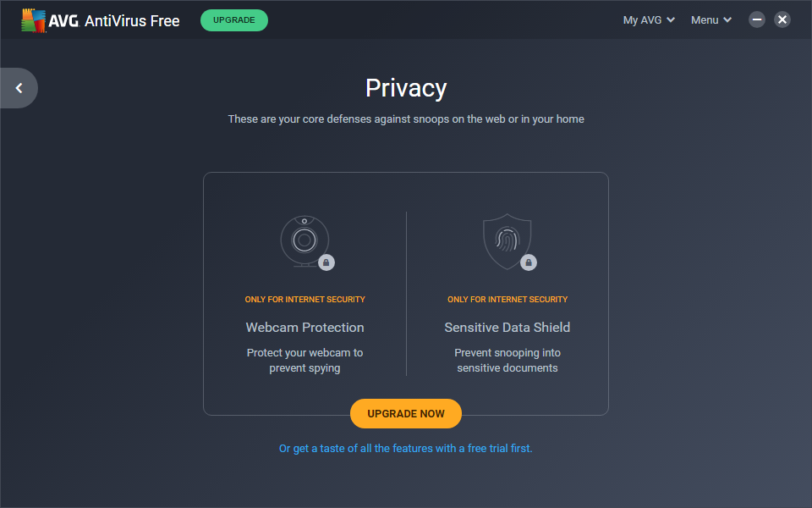Screen dimensions: 812x508
Task: Click the Sensitive Data 'Only for Internet Security' label
Action: pyautogui.click(x=507, y=300)
